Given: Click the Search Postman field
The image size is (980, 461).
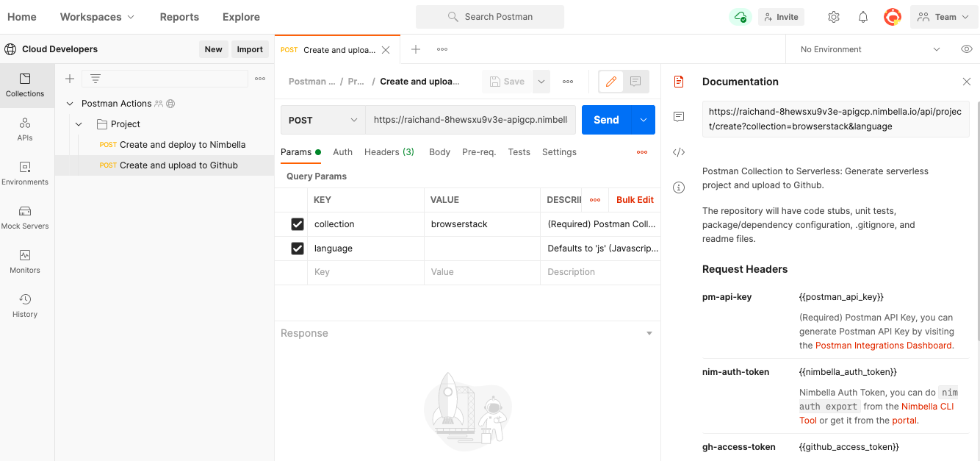Looking at the screenshot, I should pos(490,17).
